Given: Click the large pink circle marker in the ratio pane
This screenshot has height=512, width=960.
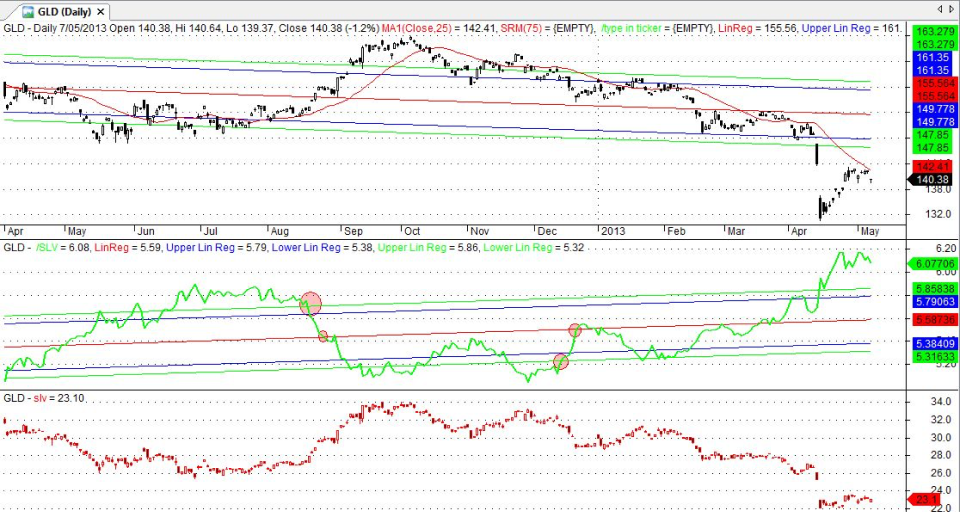Looking at the screenshot, I should (310, 303).
